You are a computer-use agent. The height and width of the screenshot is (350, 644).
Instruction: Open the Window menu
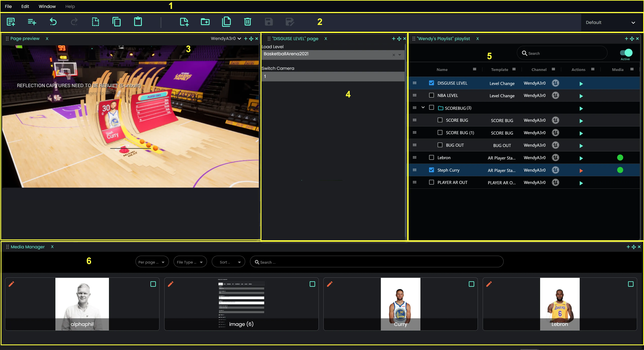click(x=47, y=6)
